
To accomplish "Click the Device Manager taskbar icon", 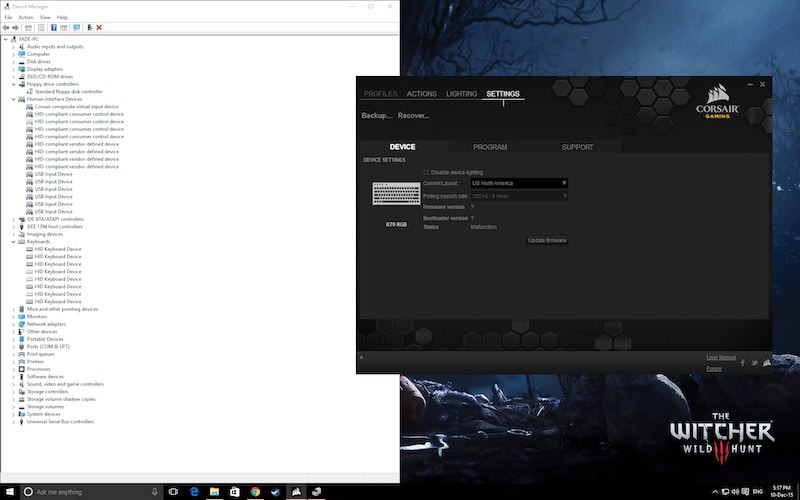I will (317, 492).
